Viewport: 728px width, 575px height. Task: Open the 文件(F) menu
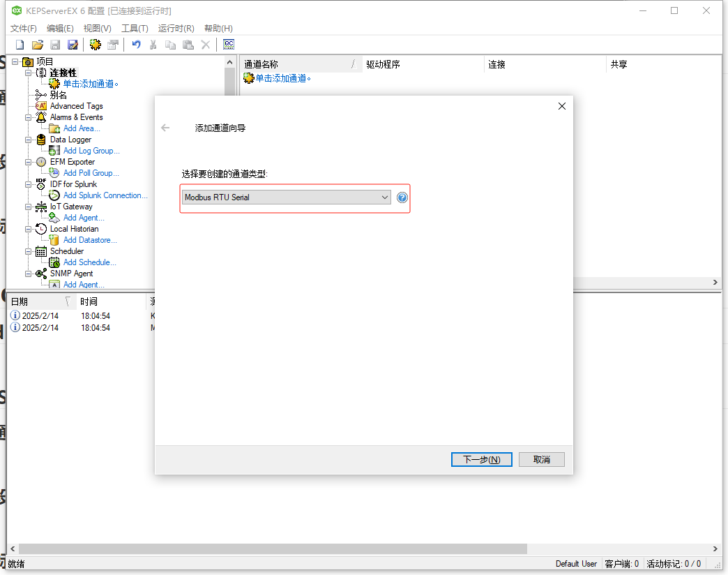(x=24, y=29)
